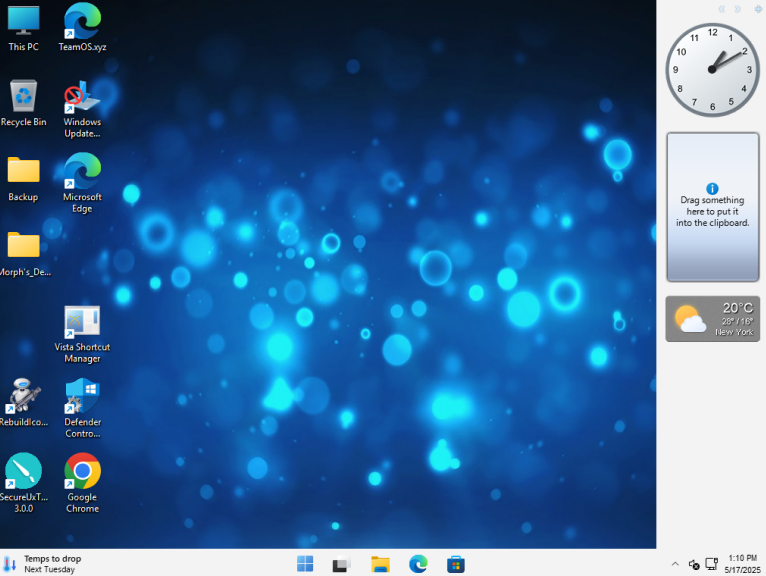The width and height of the screenshot is (766, 576).
Task: Select the Google Chrome desktop shortcut
Action: coord(82,483)
